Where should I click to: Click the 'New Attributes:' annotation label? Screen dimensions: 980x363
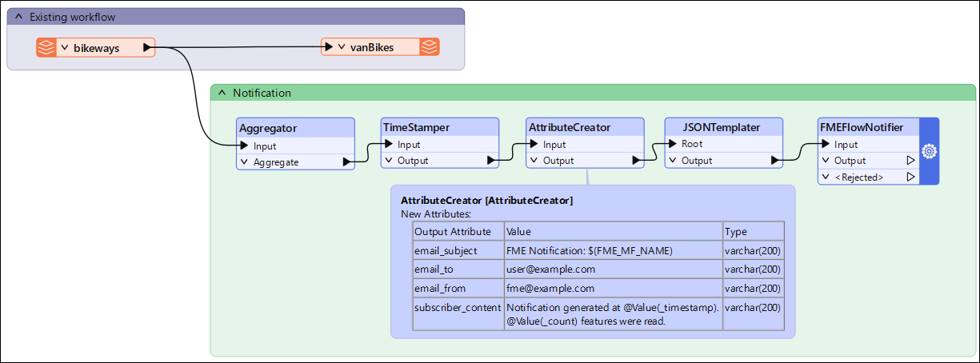[x=438, y=214]
